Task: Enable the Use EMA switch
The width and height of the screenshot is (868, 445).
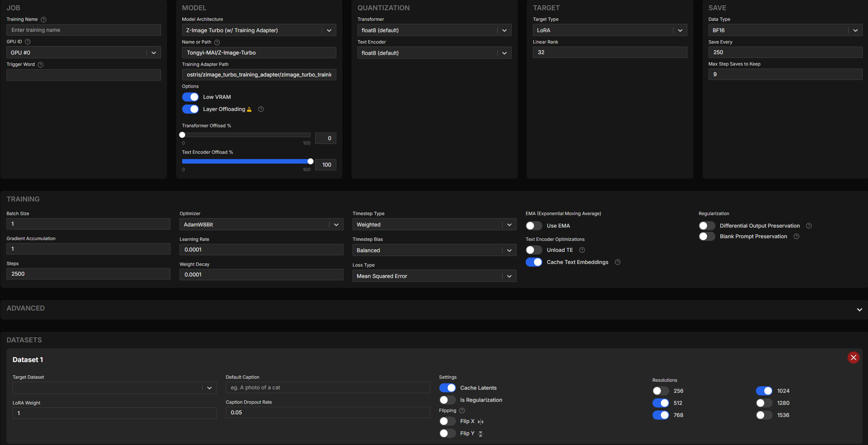Action: coord(534,226)
